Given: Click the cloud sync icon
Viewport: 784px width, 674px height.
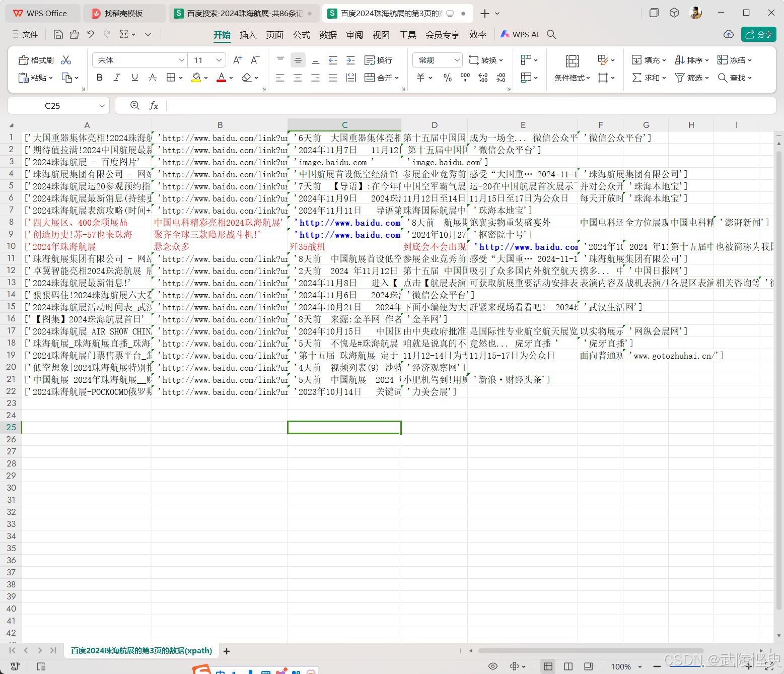Looking at the screenshot, I should click(x=728, y=34).
